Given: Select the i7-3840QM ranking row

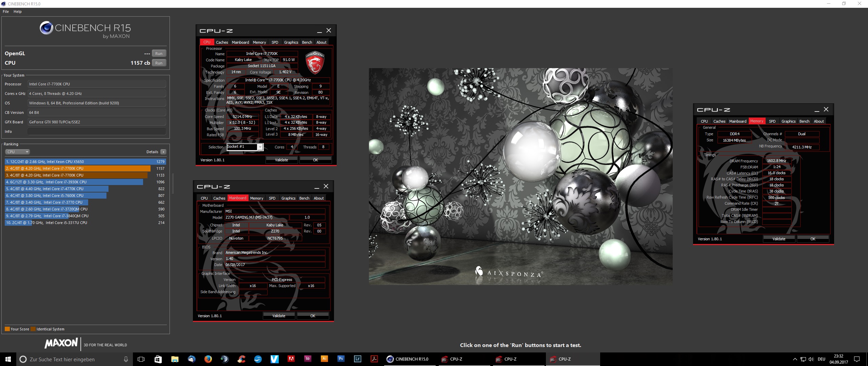Looking at the screenshot, I should coord(85,216).
